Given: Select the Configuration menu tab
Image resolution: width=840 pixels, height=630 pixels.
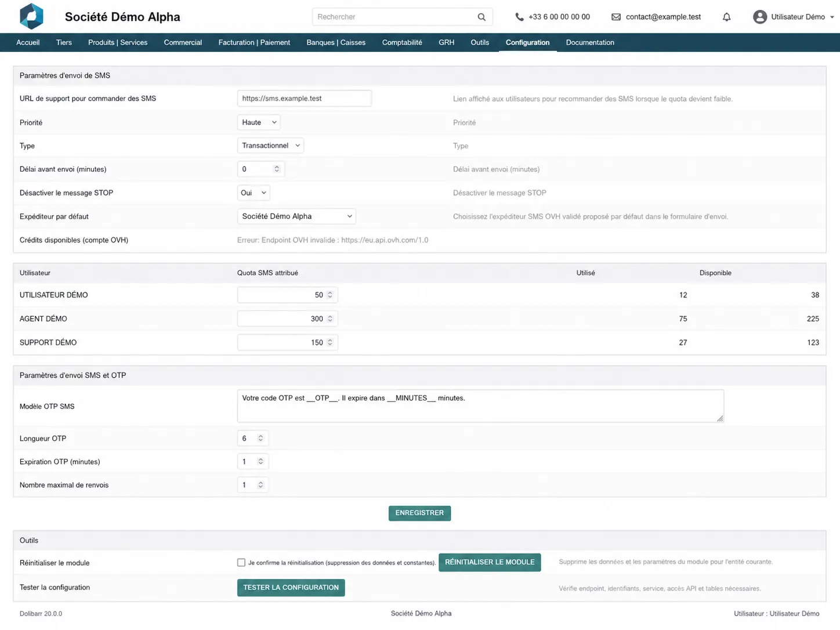Looking at the screenshot, I should click(x=527, y=42).
